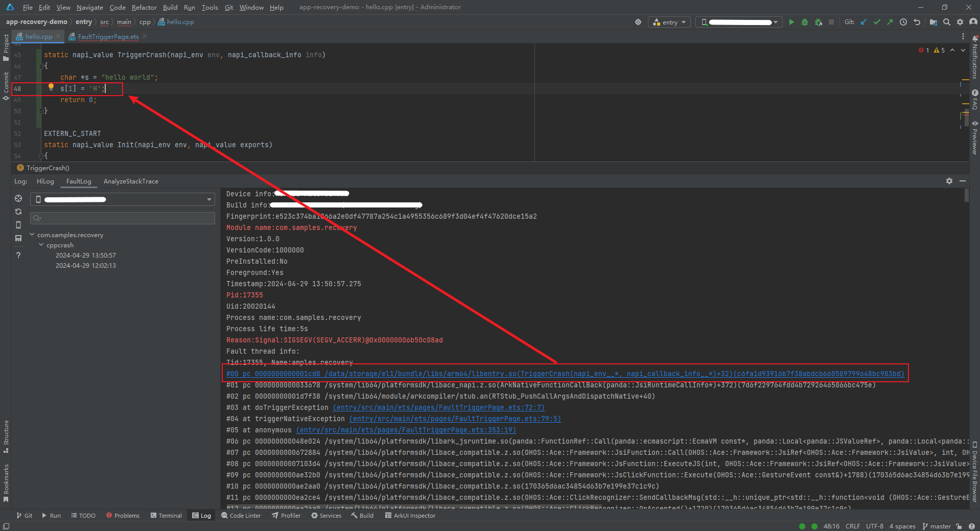Image resolution: width=980 pixels, height=531 pixels.
Task: Click the crosshair icon in FaultLog sidebar
Action: click(x=18, y=198)
